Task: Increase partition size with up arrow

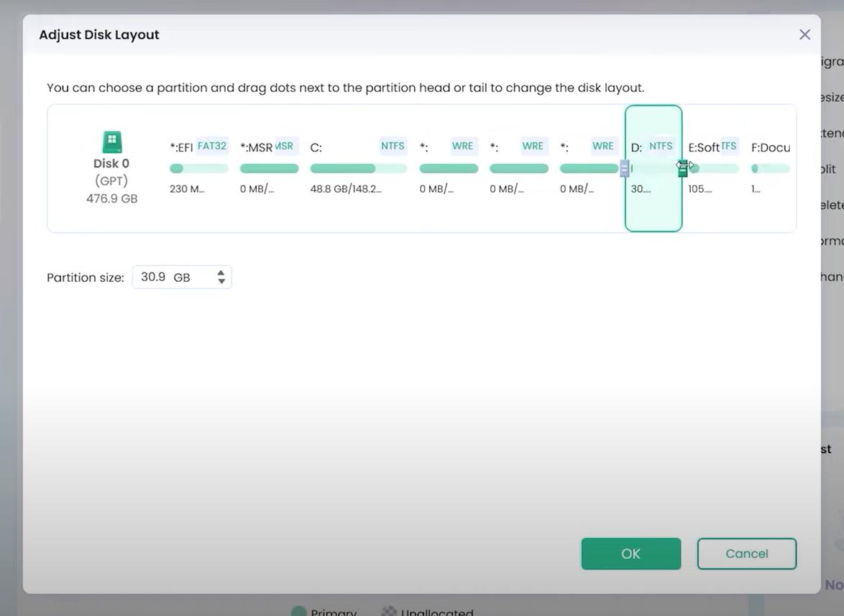Action: tap(221, 272)
